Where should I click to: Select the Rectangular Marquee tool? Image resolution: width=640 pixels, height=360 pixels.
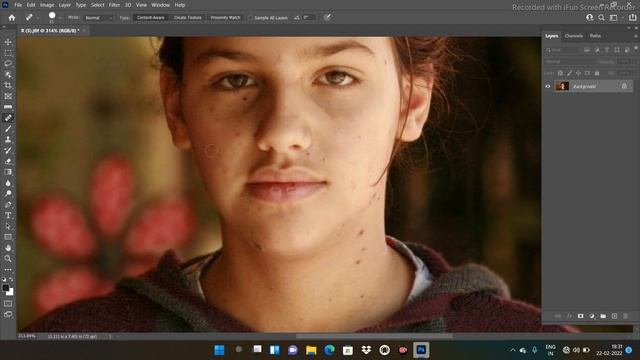8,53
